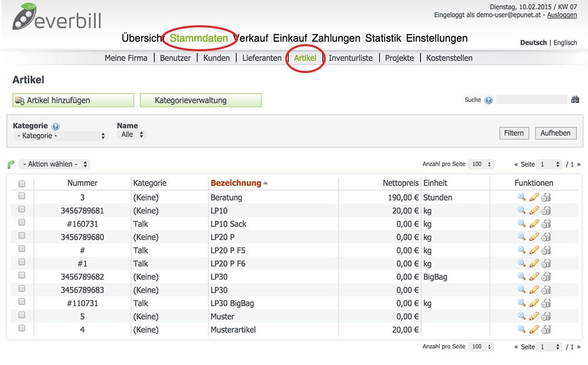Image resolution: width=588 pixels, height=365 pixels.
Task: Sort table by Bezeichnung column header
Action: [235, 183]
